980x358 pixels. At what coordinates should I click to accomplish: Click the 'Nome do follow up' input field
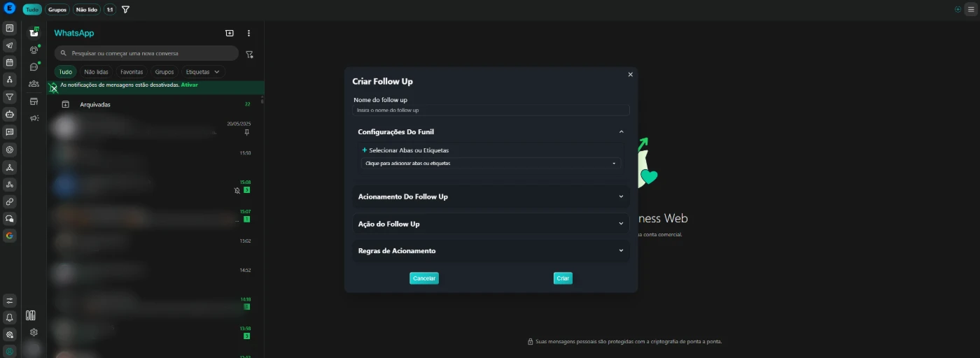click(x=490, y=110)
